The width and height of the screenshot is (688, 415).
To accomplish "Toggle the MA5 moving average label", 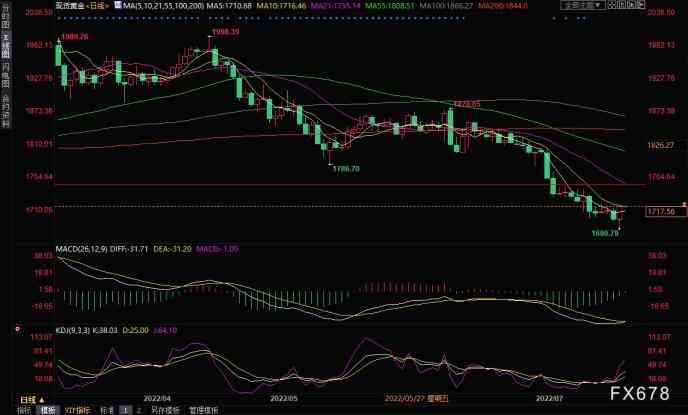I will (x=171, y=6).
